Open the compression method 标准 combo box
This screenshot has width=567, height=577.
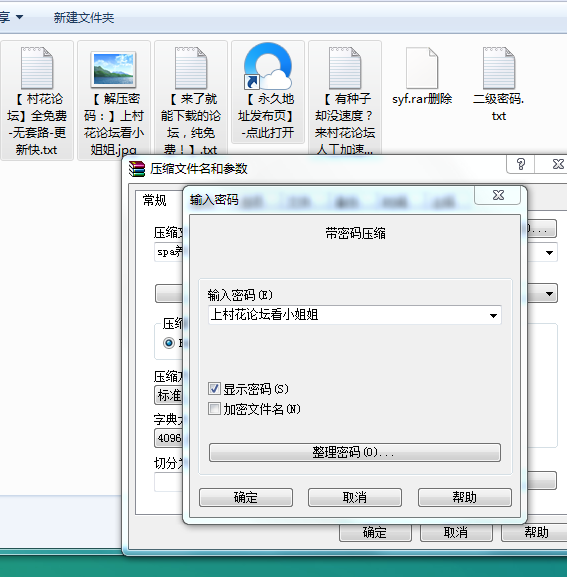(x=169, y=396)
